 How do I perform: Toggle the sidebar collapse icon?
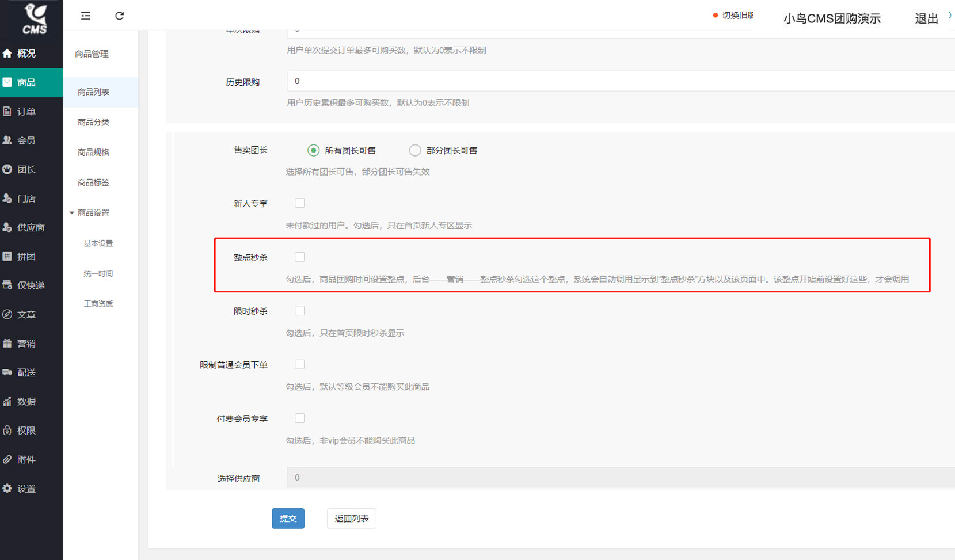coord(86,16)
